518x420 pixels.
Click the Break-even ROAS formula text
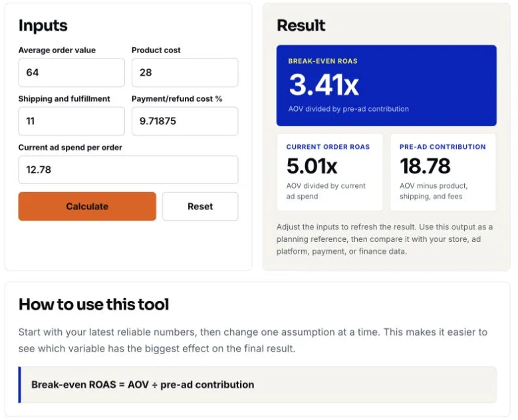point(143,385)
